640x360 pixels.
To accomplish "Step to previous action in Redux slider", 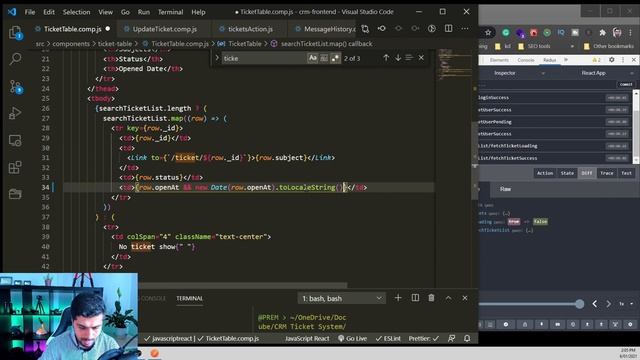I will (595, 304).
